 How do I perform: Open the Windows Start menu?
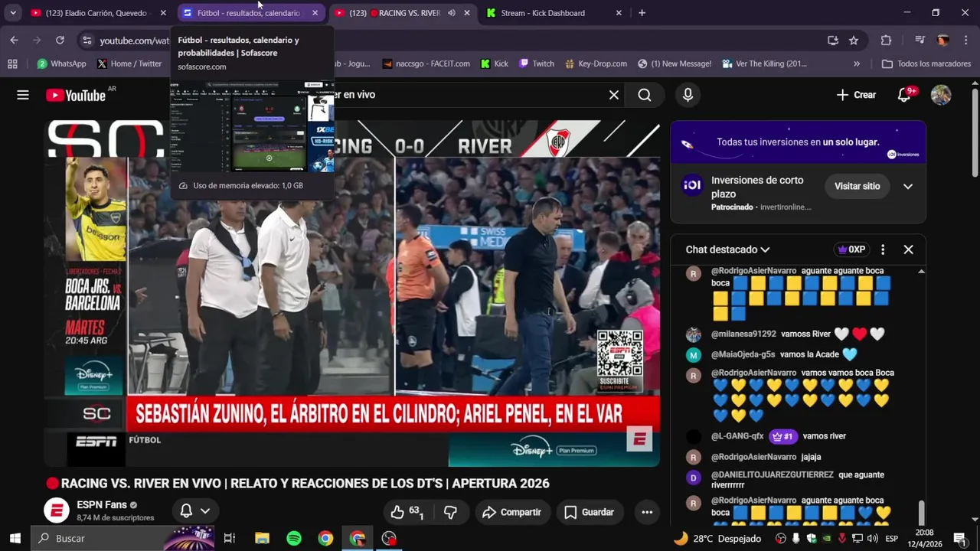coord(15,538)
